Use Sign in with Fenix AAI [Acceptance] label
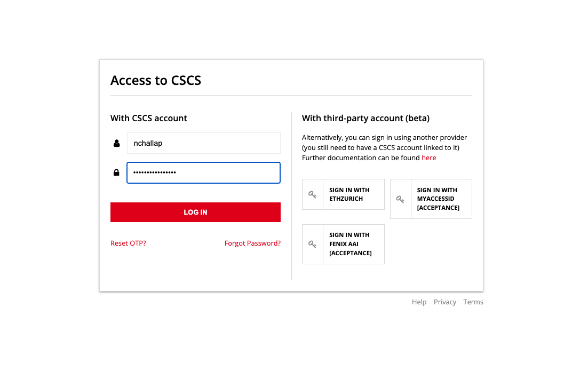The height and width of the screenshot is (385, 588). click(x=351, y=244)
